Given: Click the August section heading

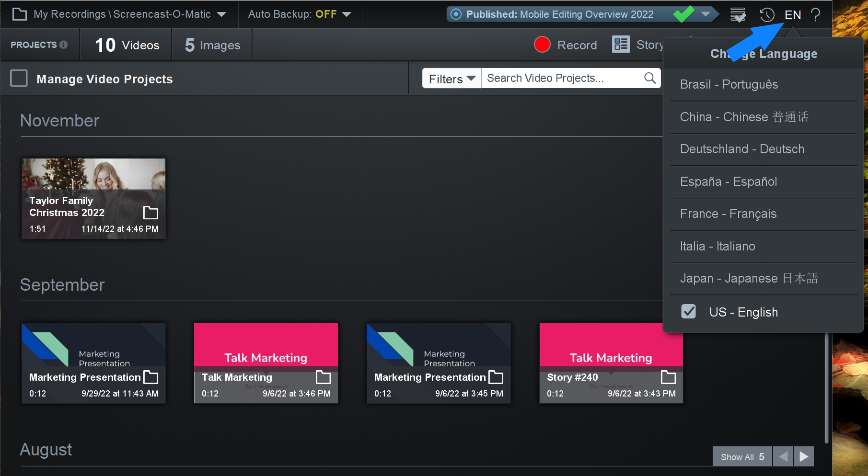Looking at the screenshot, I should click(46, 450).
